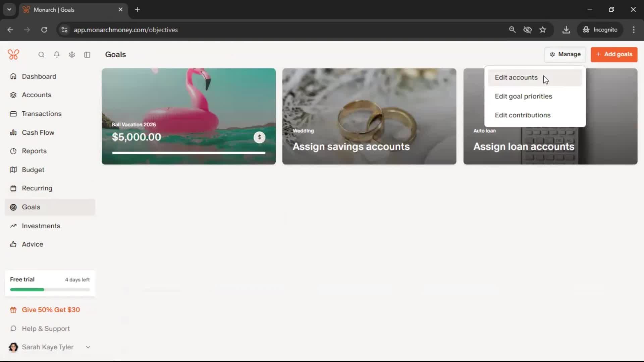Open the Manage dropdown button

pyautogui.click(x=565, y=54)
